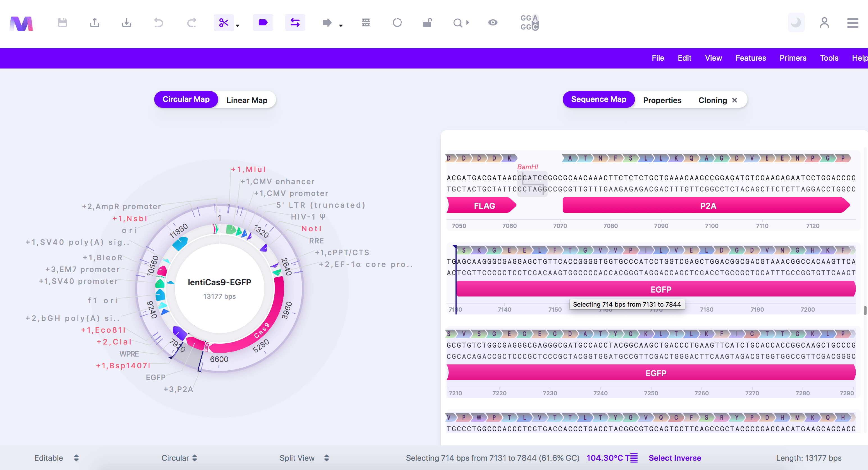This screenshot has width=868, height=470.
Task: Click the download/import arrow icon
Action: click(x=126, y=22)
